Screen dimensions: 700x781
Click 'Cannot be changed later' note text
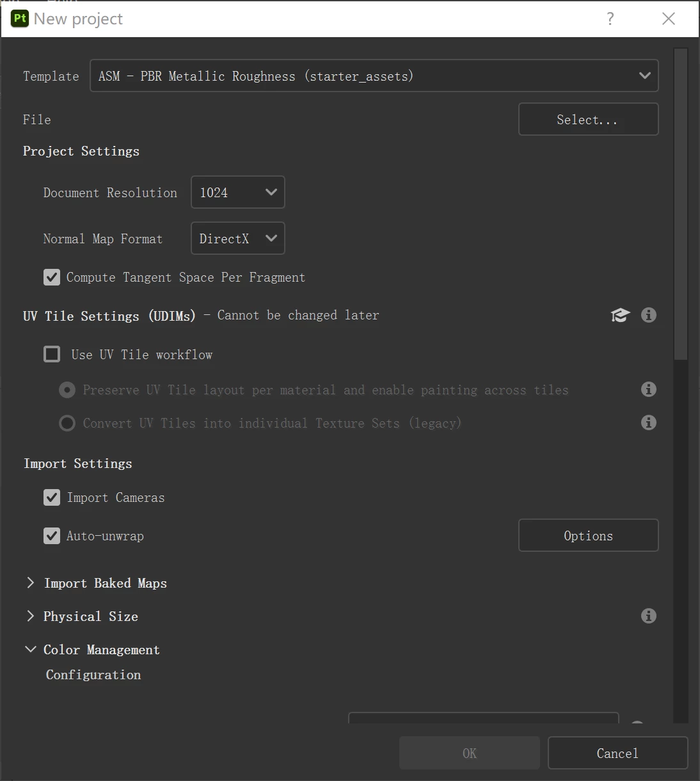pyautogui.click(x=298, y=315)
